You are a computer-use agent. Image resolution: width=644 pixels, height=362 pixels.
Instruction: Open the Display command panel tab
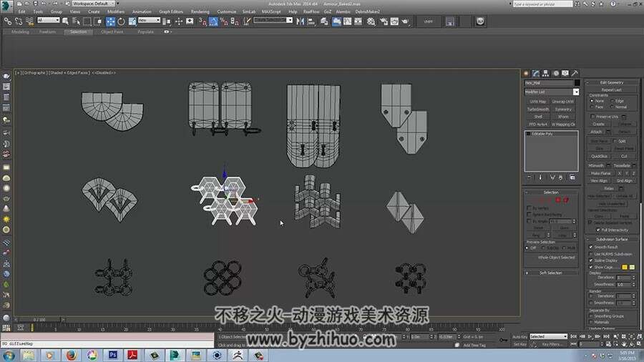pos(565,73)
